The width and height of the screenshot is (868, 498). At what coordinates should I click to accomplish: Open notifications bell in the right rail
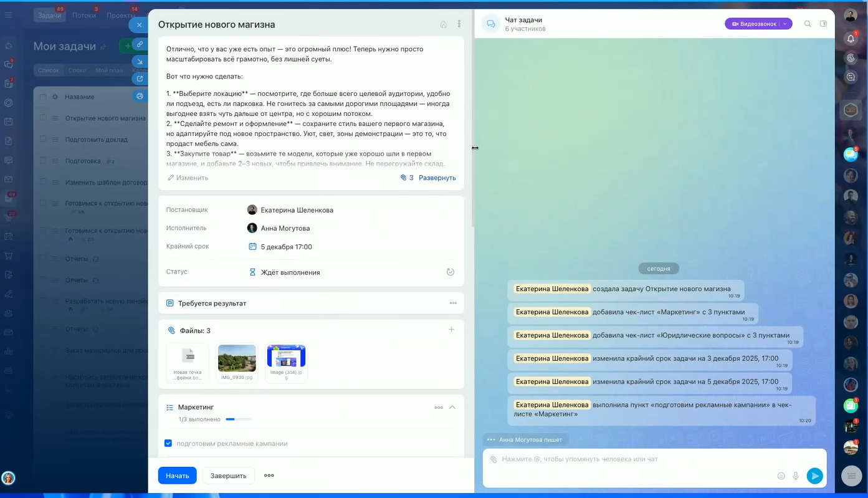[x=851, y=39]
